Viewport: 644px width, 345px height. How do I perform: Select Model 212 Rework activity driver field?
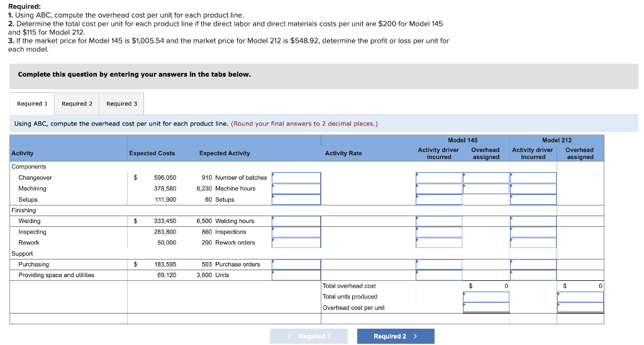pos(533,243)
